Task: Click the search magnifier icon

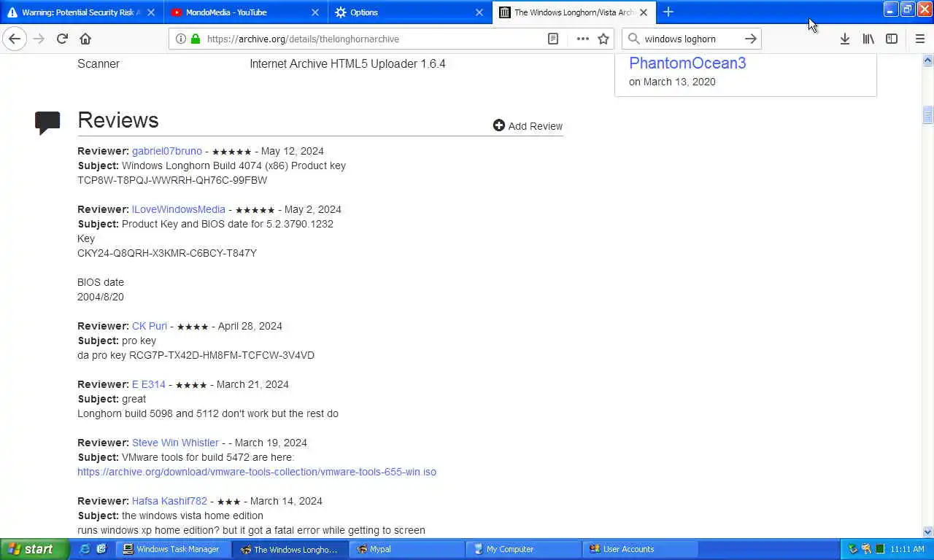Action: [x=633, y=39]
